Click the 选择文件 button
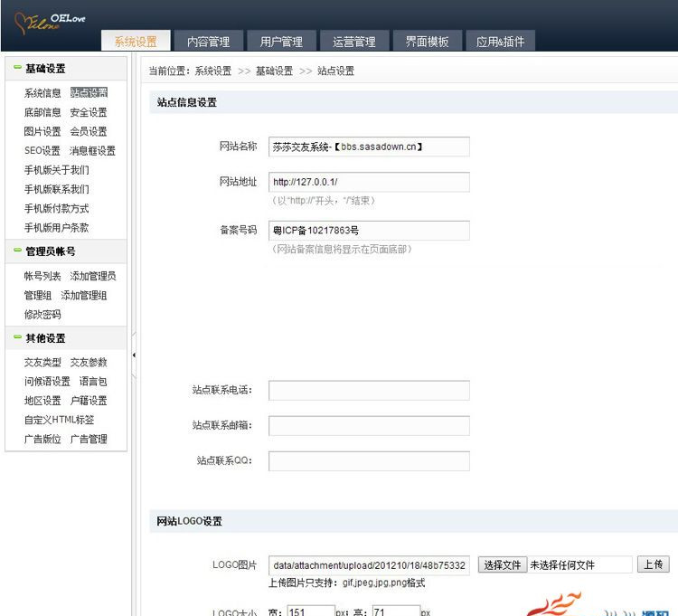This screenshot has height=616, width=678. pyautogui.click(x=502, y=565)
